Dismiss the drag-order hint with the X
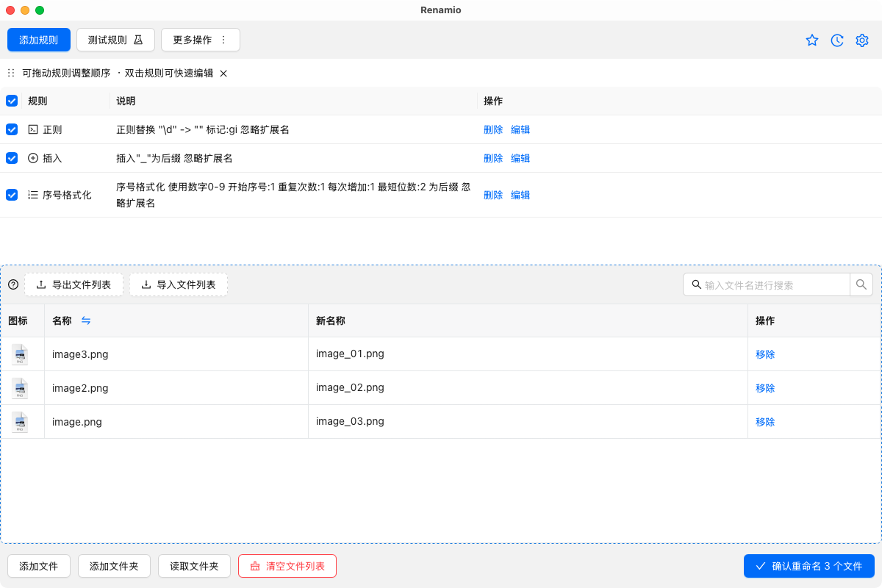The image size is (882, 588). click(x=224, y=73)
